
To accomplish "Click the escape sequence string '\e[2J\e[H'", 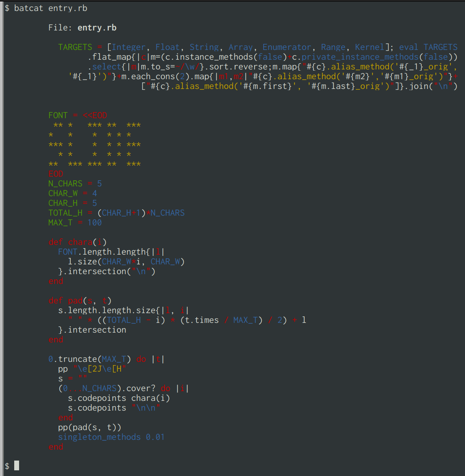I will (x=99, y=369).
